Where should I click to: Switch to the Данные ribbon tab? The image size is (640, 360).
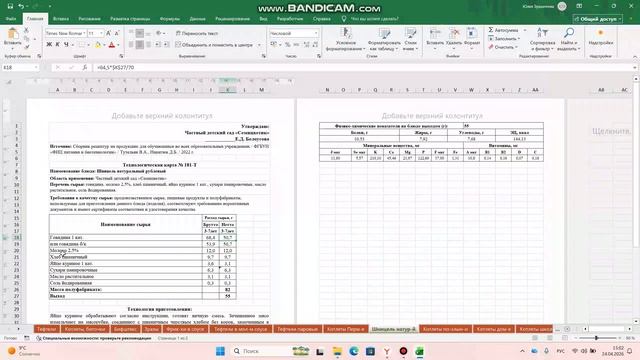click(198, 19)
